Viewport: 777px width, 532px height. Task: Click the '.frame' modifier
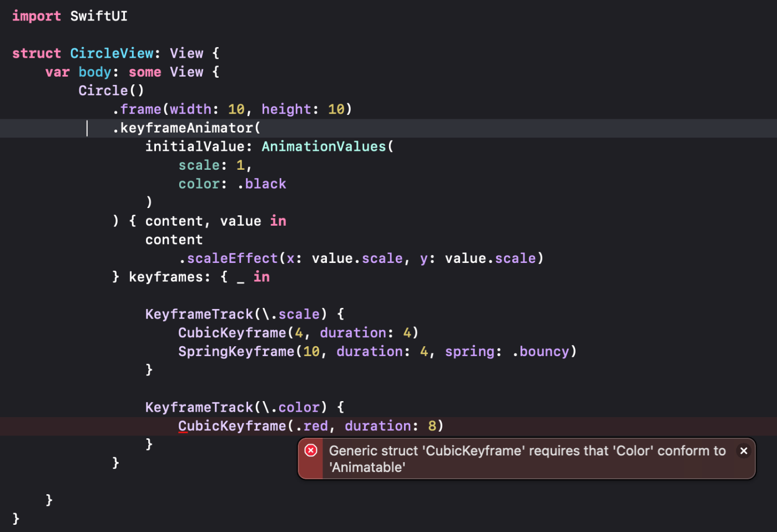click(137, 109)
